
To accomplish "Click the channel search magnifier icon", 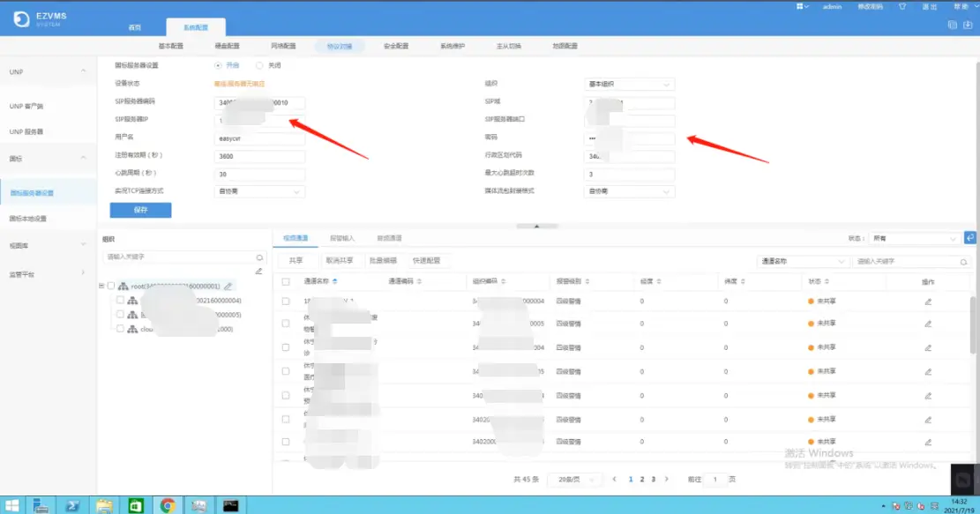I will pyautogui.click(x=963, y=262).
